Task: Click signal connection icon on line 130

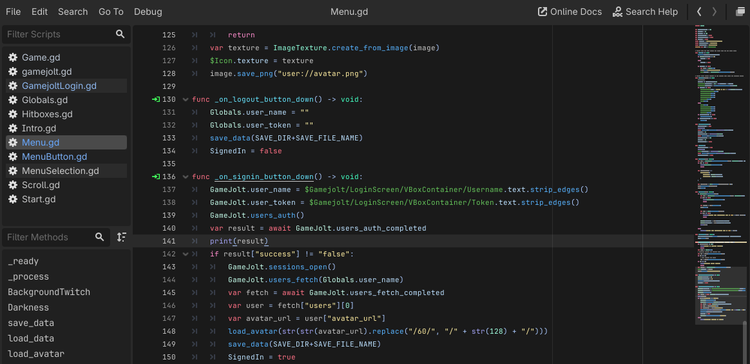Action: 156,99
